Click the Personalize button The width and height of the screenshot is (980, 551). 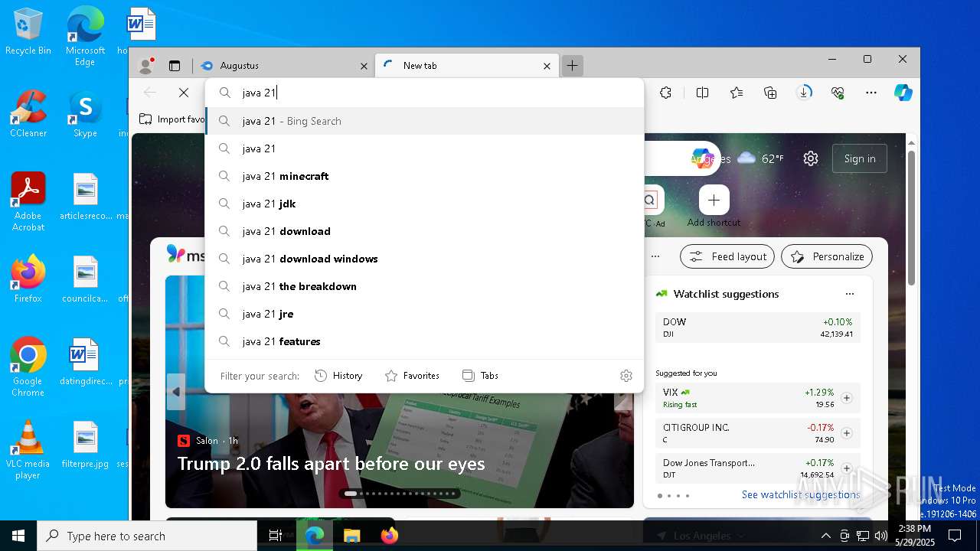tap(827, 256)
